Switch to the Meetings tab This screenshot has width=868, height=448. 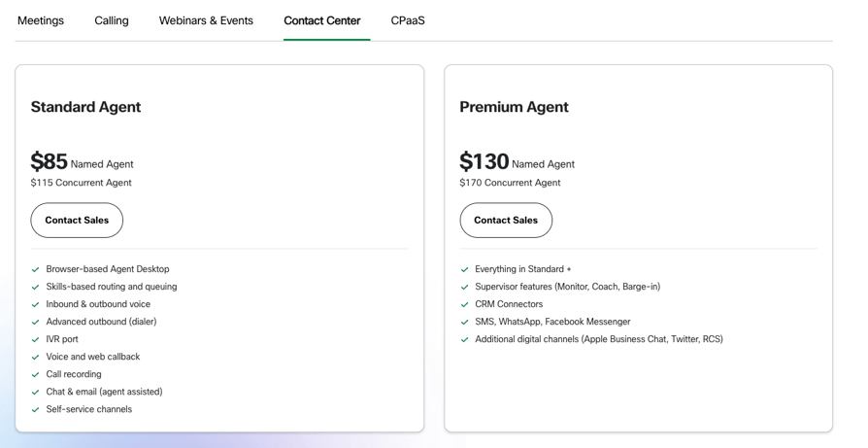[x=41, y=20]
